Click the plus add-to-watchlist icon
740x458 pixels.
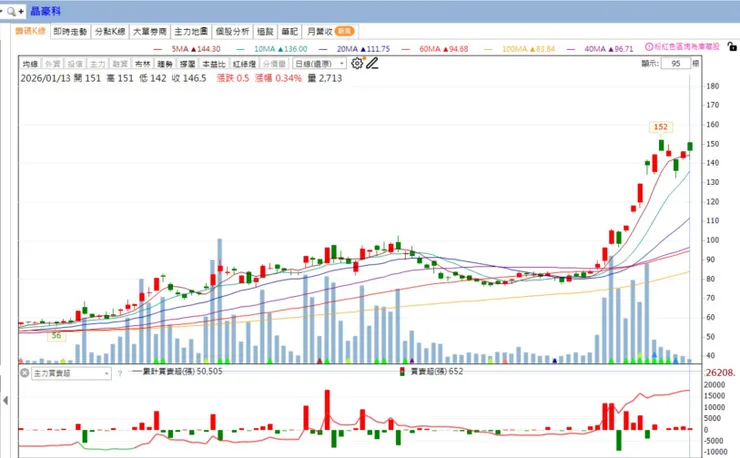[21, 11]
